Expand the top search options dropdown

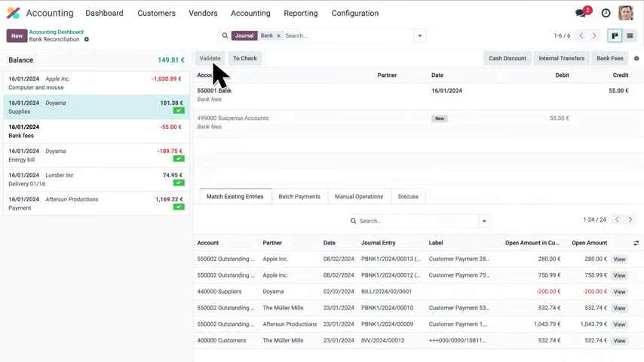coord(419,35)
